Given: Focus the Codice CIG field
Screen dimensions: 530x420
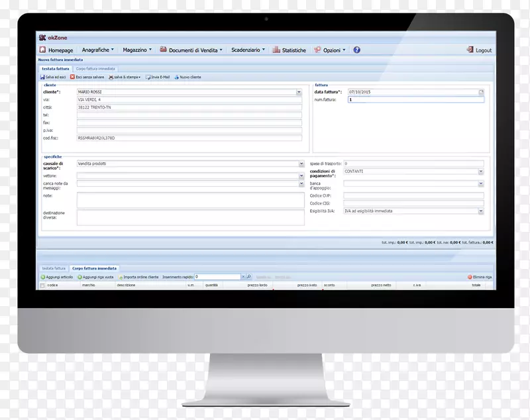Looking at the screenshot, I should [x=413, y=203].
